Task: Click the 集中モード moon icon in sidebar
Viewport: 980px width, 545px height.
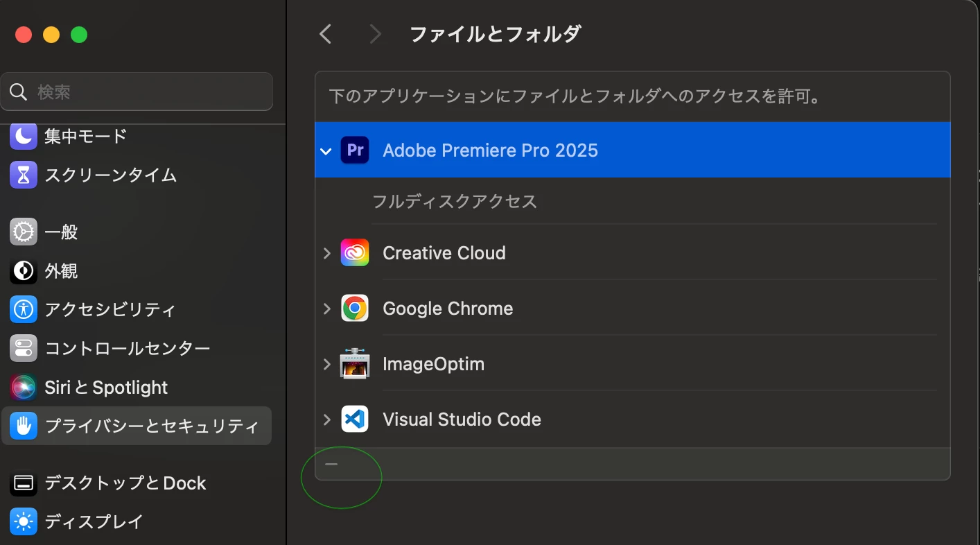Action: click(x=24, y=137)
